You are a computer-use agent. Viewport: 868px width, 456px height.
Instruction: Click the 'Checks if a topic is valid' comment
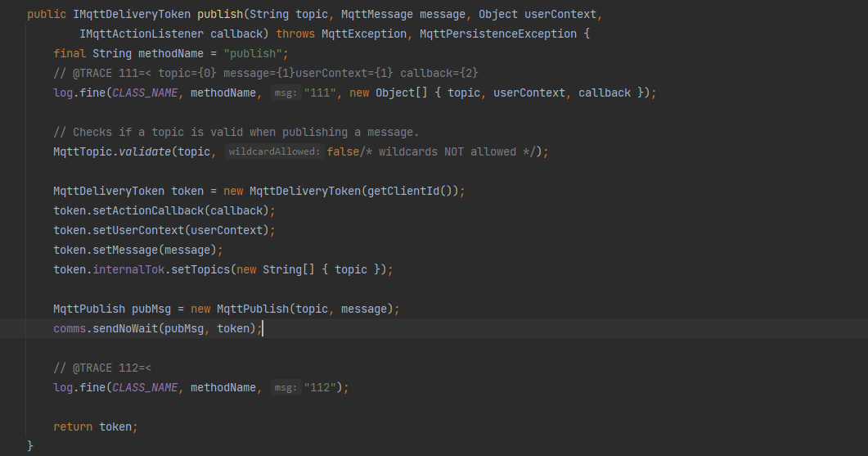pyautogui.click(x=236, y=133)
